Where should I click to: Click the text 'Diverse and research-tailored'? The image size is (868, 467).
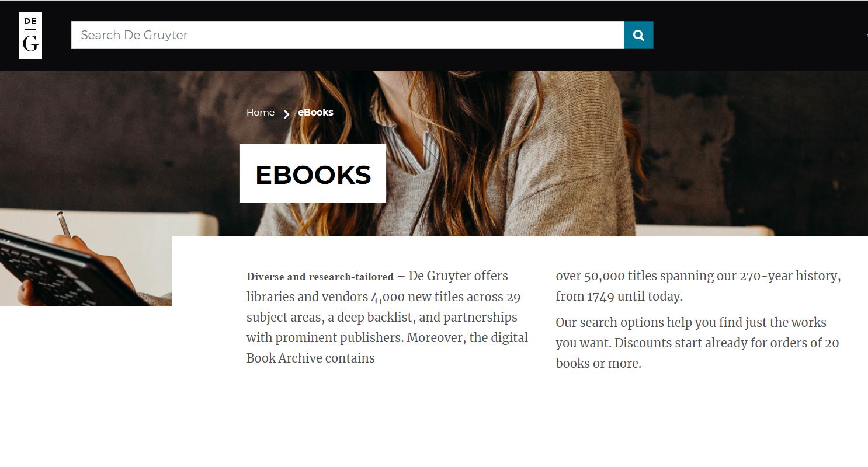click(320, 277)
